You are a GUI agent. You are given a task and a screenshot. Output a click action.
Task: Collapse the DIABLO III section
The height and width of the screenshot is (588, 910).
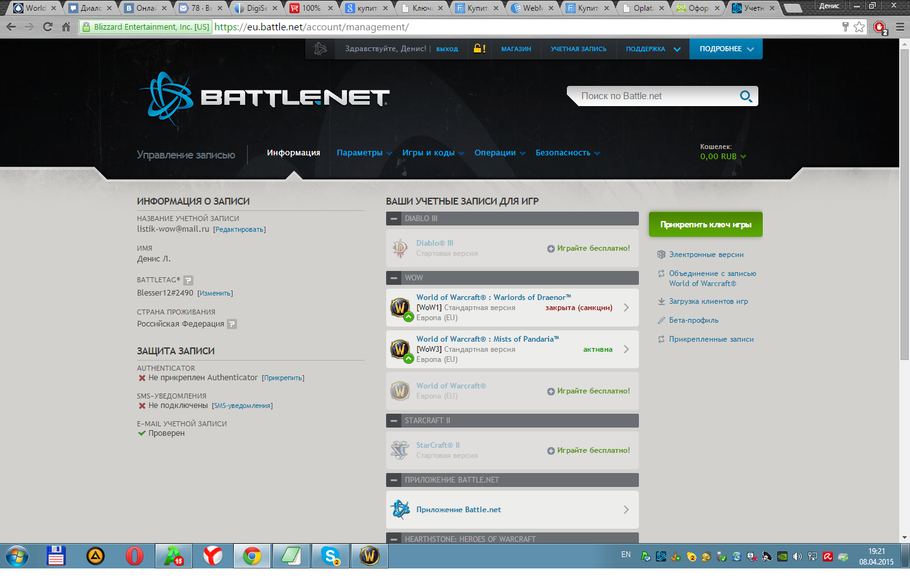tap(394, 219)
